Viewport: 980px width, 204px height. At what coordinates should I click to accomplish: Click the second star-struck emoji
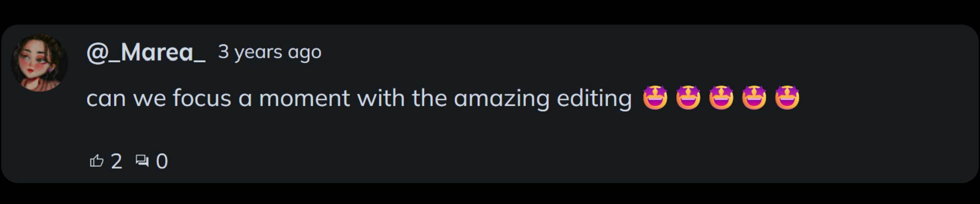[x=688, y=97]
